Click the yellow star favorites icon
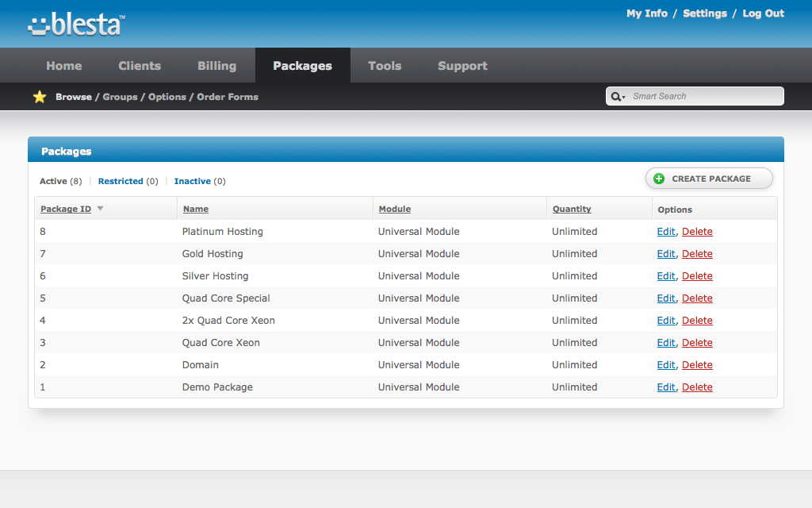Image resolution: width=812 pixels, height=508 pixels. point(40,97)
